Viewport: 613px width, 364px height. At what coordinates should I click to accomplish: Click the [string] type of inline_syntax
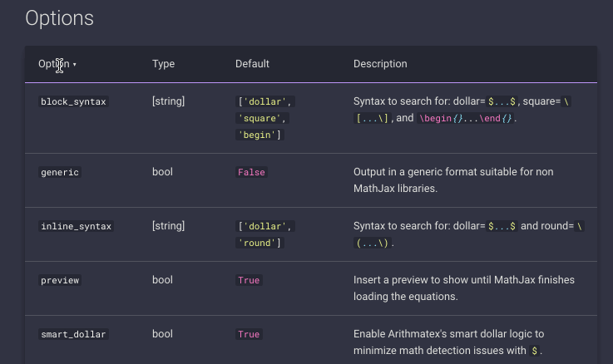point(169,226)
